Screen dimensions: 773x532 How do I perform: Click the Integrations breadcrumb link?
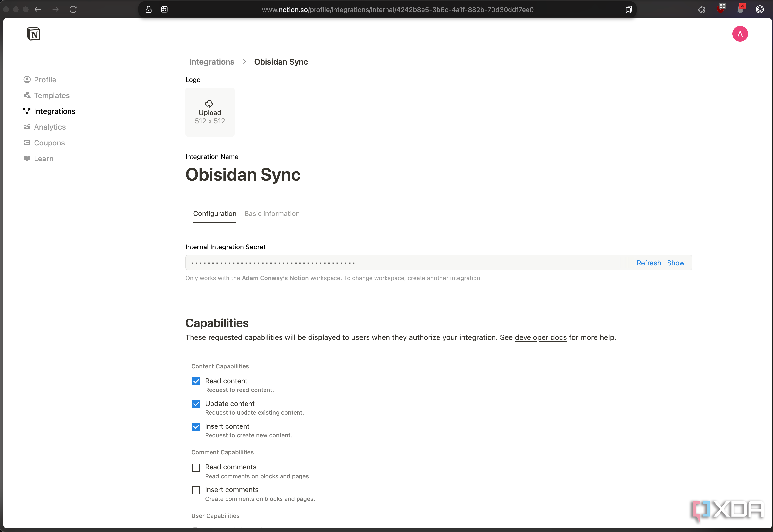[x=211, y=62]
